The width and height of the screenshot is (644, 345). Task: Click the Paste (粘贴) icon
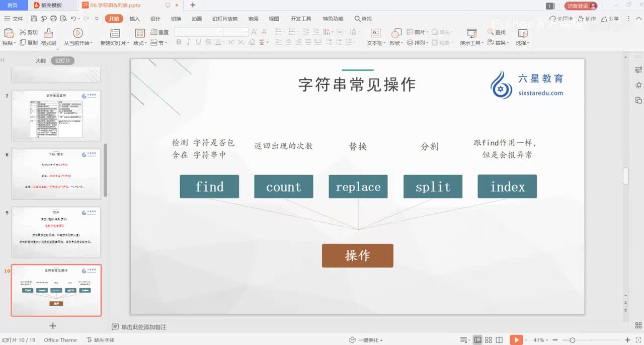pos(9,33)
